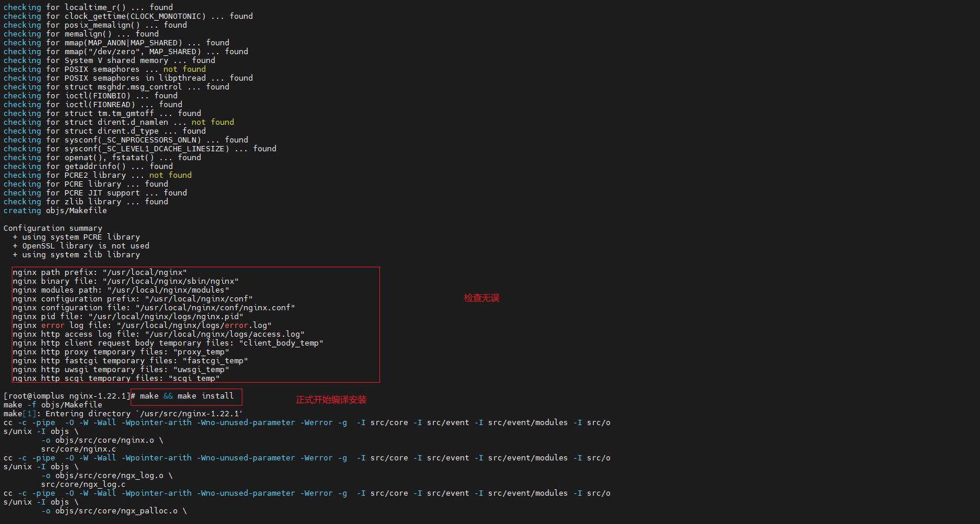Click the "nginx path prefix" line
This screenshot has height=524, width=980.
tap(99, 273)
